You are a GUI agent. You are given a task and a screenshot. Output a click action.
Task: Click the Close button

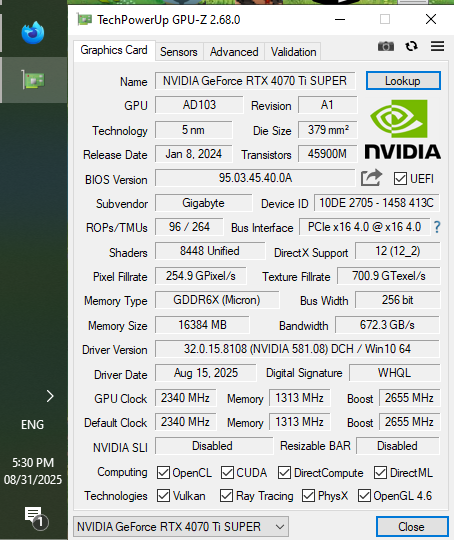coord(412,527)
